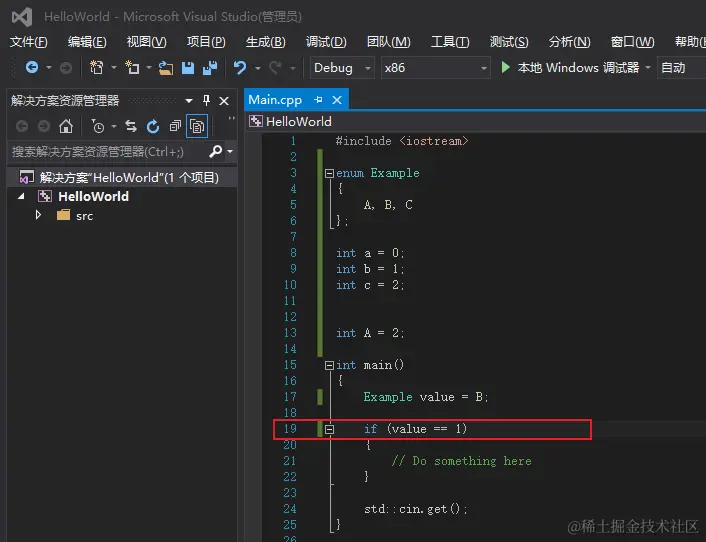Click the greyed Redo arrow
This screenshot has width=706, height=542.
275,68
